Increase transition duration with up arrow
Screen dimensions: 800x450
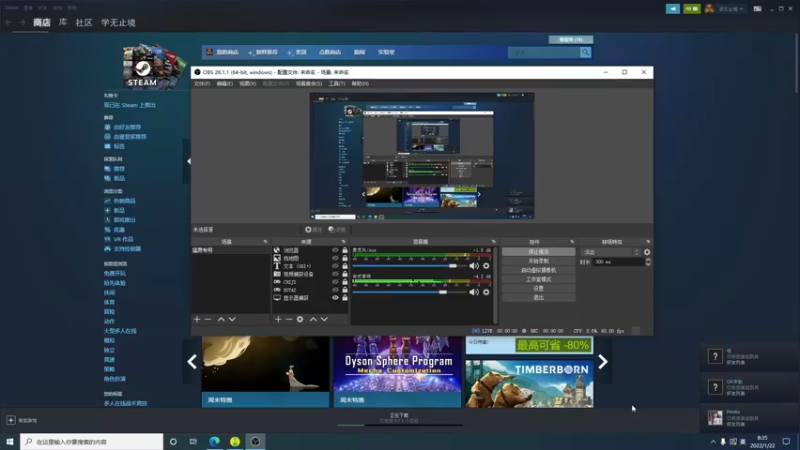pyautogui.click(x=648, y=260)
